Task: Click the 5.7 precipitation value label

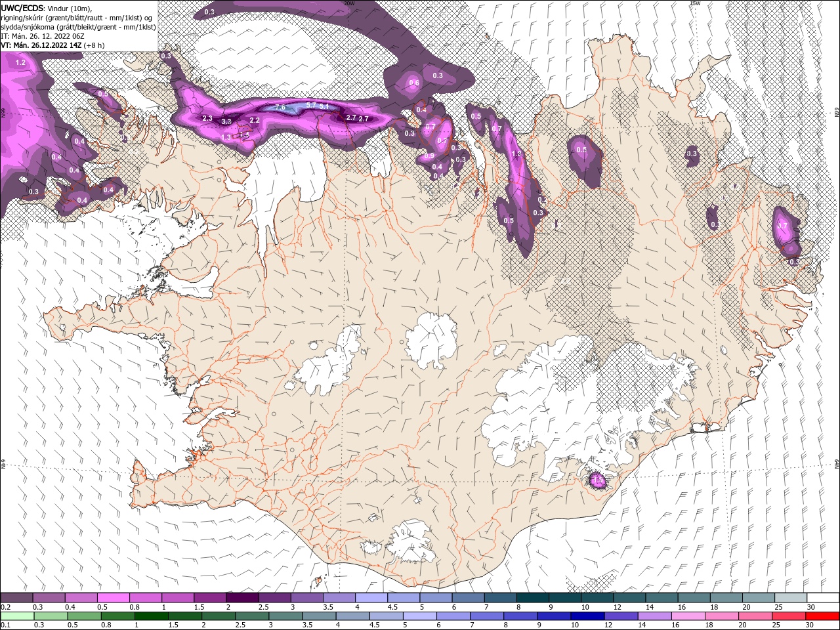Action: (x=311, y=105)
